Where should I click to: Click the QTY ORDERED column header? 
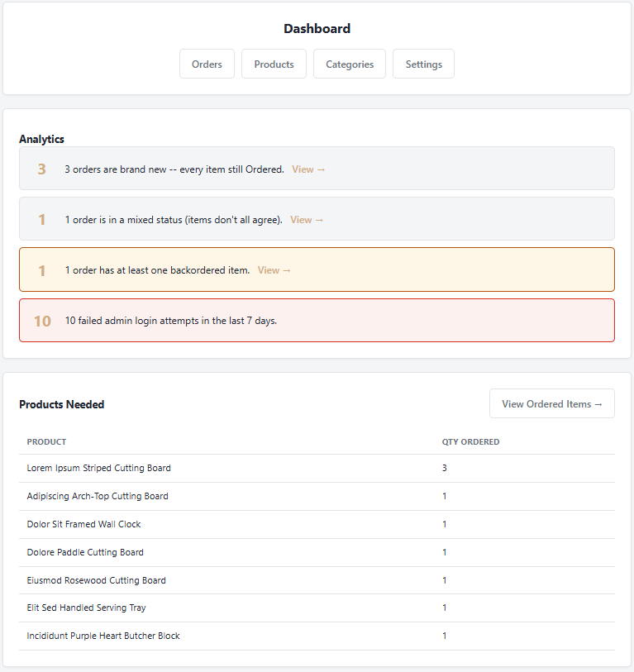[x=470, y=442]
